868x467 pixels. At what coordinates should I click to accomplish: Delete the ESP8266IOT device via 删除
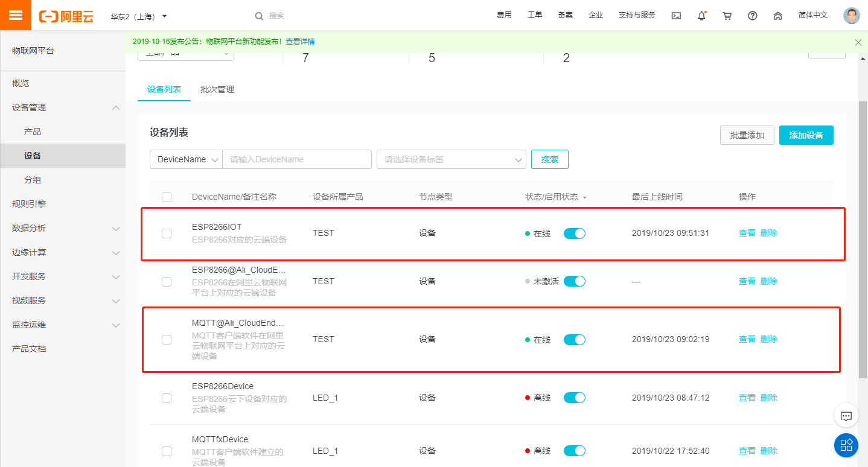(769, 233)
